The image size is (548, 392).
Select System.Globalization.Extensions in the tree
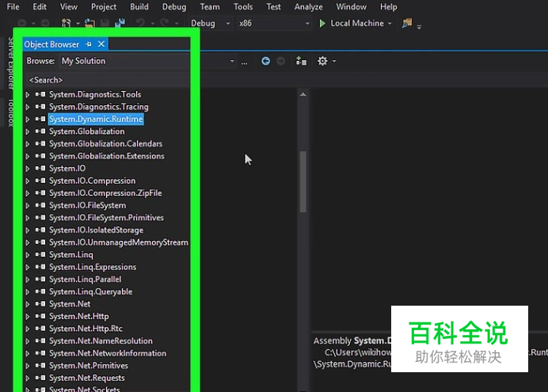pos(107,156)
